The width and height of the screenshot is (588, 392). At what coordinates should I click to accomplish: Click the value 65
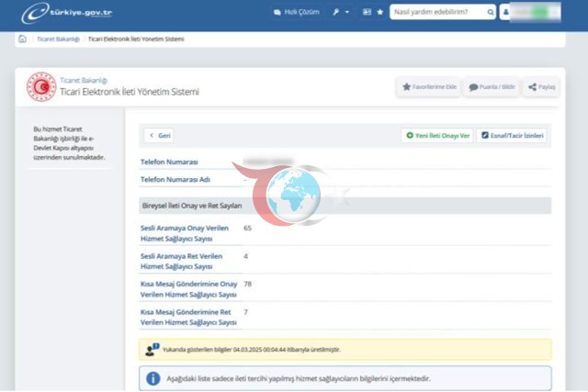(247, 228)
